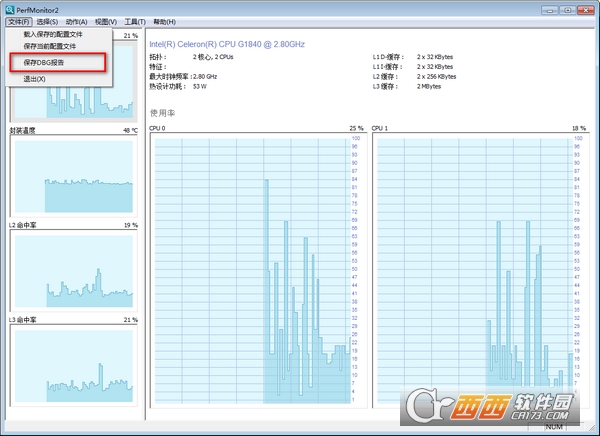Select the L3 命中率 graph thumbnail

click(74, 366)
